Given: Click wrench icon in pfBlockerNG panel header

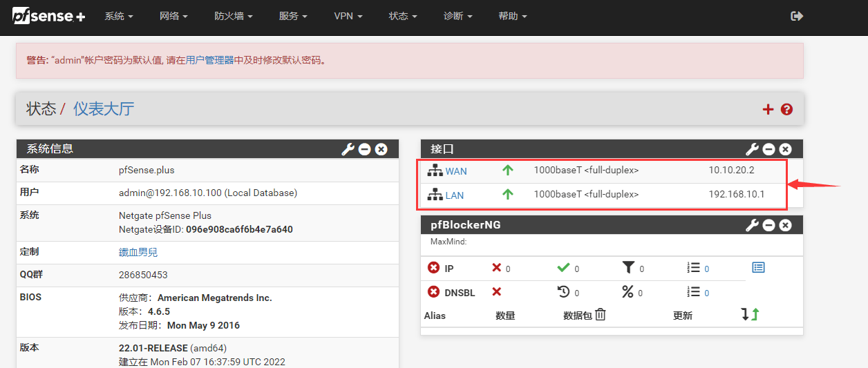Looking at the screenshot, I should (x=752, y=225).
